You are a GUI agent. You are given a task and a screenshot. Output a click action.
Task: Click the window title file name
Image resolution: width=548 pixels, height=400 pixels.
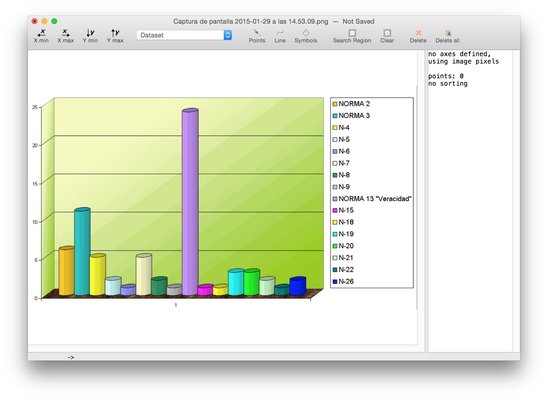[251, 21]
